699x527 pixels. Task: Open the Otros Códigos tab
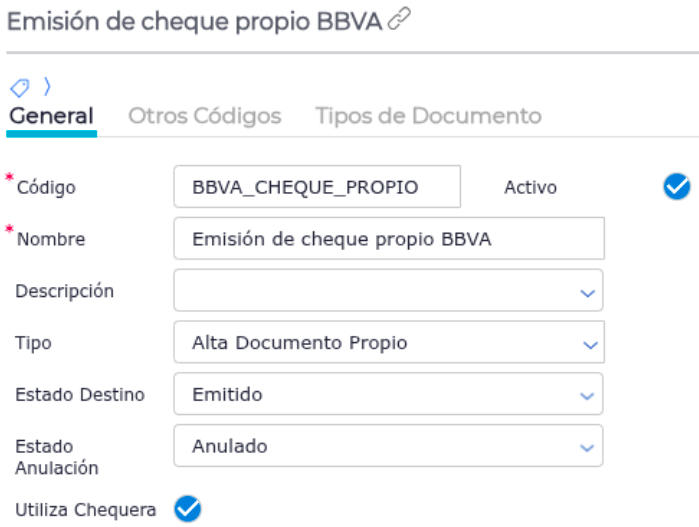tap(205, 116)
